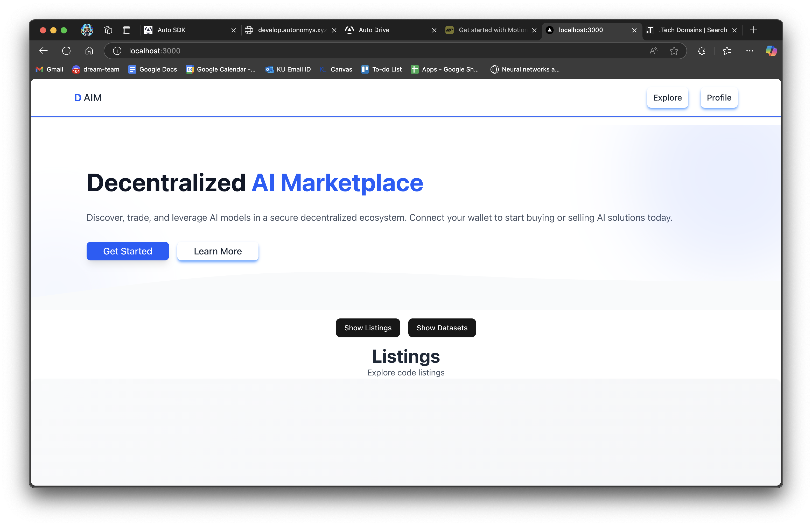Image resolution: width=812 pixels, height=526 pixels.
Task: Open the browser Extensions puzzle icon
Action: pos(702,51)
